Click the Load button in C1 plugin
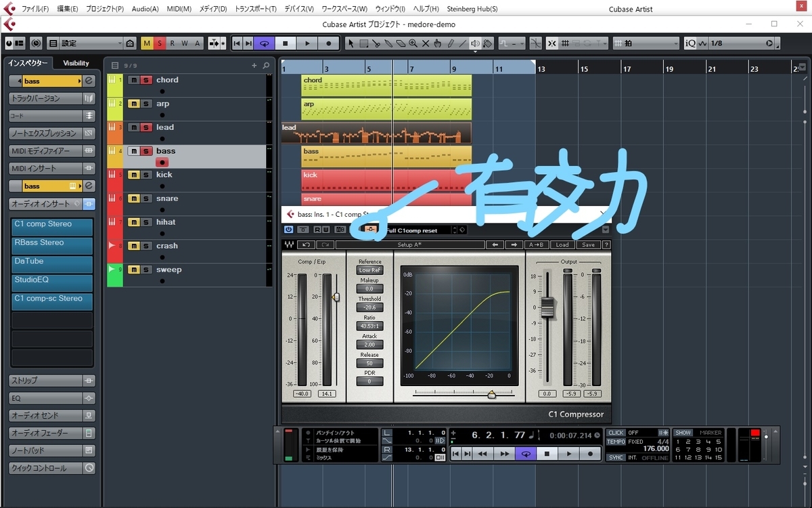 562,245
